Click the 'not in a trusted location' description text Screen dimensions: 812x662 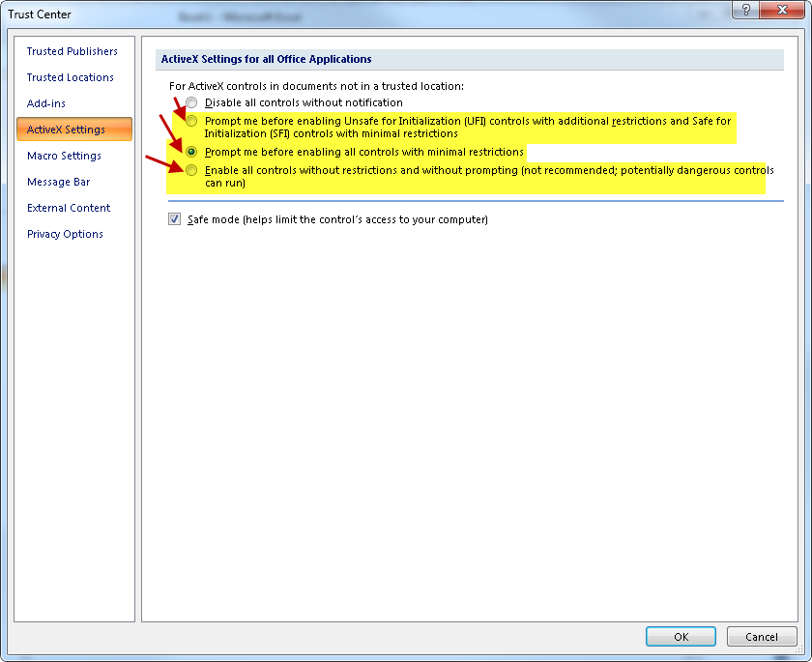(x=316, y=86)
